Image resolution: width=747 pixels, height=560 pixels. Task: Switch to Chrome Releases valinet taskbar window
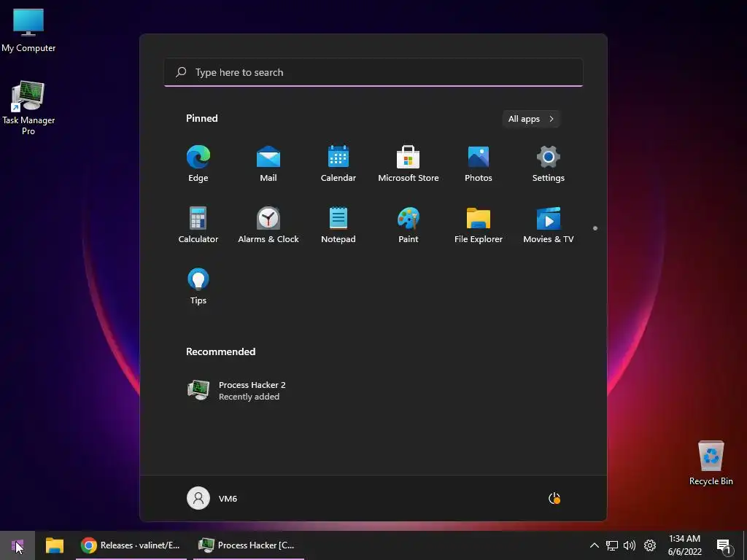point(131,545)
